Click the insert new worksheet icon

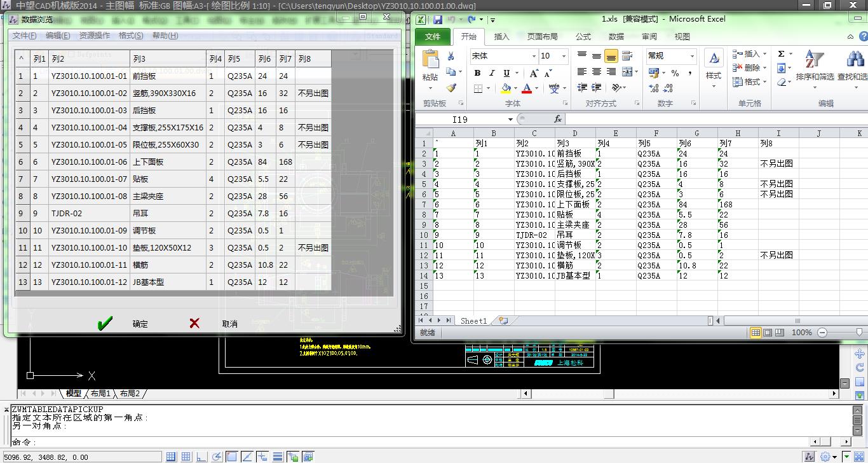(503, 321)
